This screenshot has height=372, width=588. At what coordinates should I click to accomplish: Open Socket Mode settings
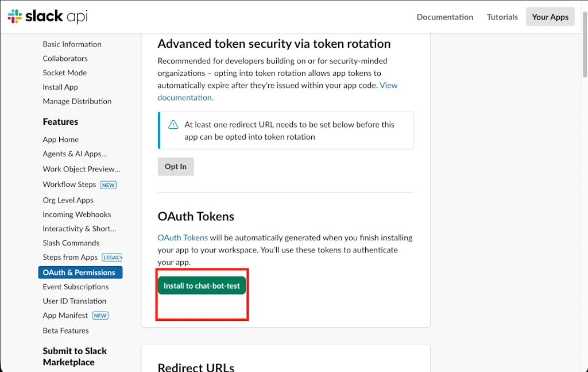(x=64, y=73)
